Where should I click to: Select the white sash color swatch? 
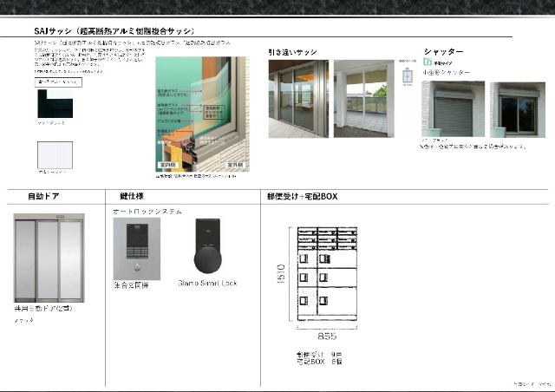[56, 160]
